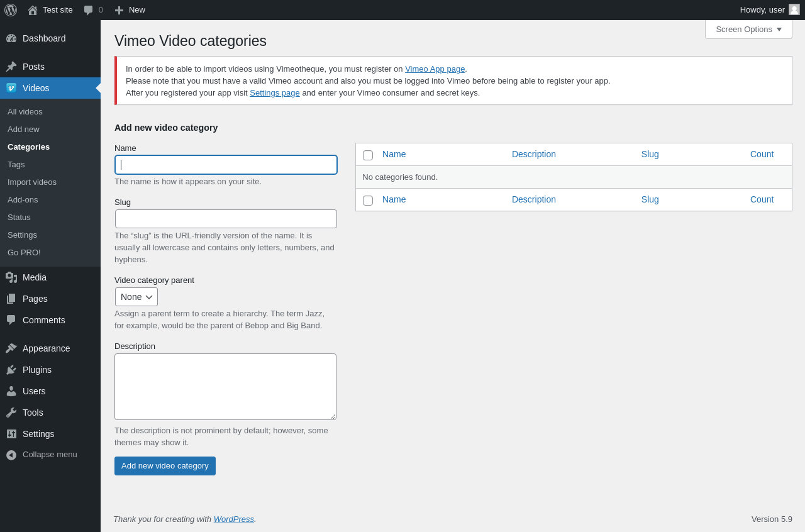805x532 pixels.
Task: Expand the Screen Options panel
Action: point(748,29)
